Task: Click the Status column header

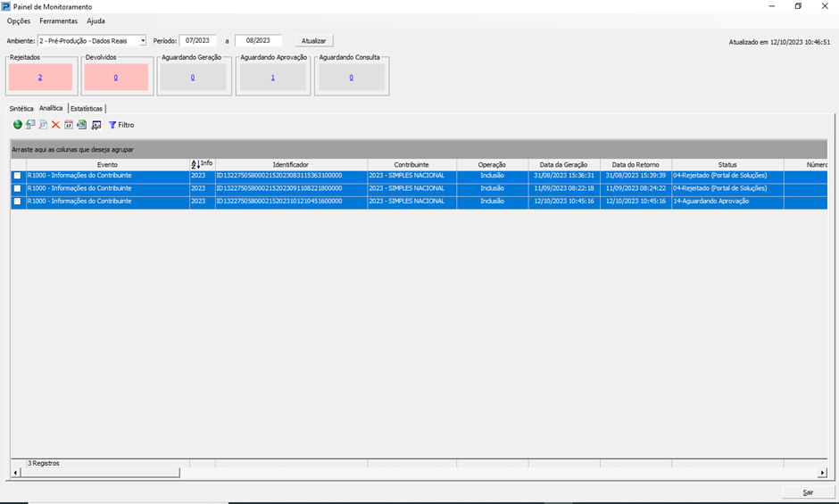Action: coord(727,165)
